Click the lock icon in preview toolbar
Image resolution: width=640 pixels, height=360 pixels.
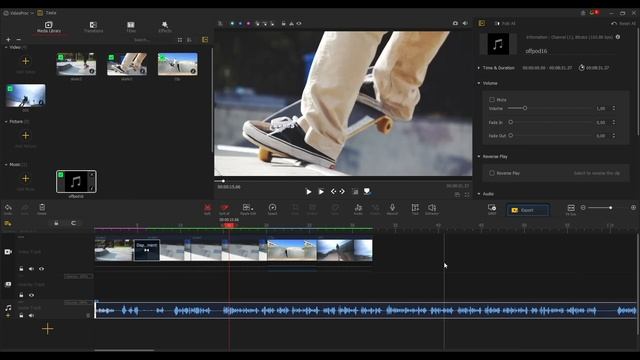click(x=283, y=24)
